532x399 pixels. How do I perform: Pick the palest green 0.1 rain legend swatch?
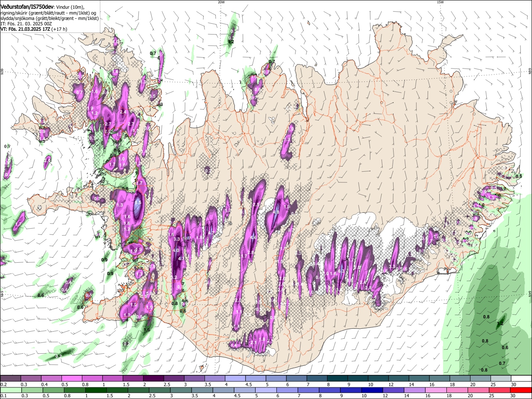click(11, 390)
